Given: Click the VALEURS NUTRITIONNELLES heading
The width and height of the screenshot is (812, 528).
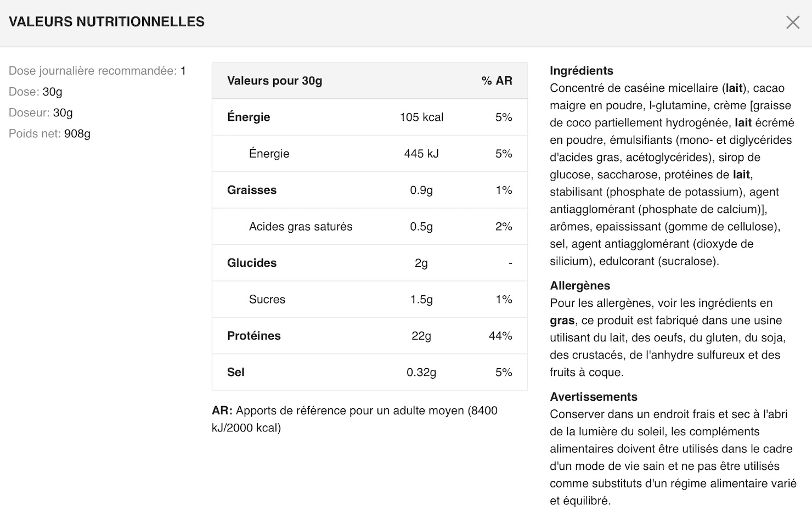Looking at the screenshot, I should click(x=106, y=22).
